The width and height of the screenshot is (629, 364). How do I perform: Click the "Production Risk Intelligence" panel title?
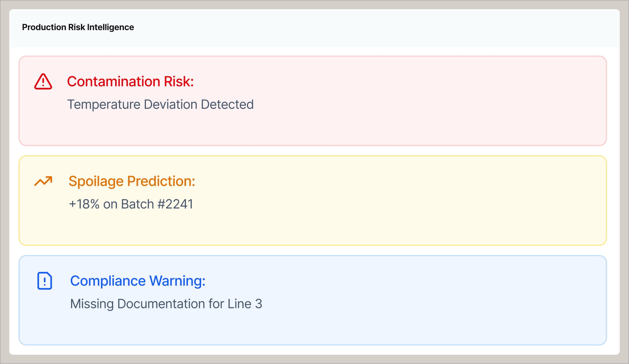click(78, 27)
